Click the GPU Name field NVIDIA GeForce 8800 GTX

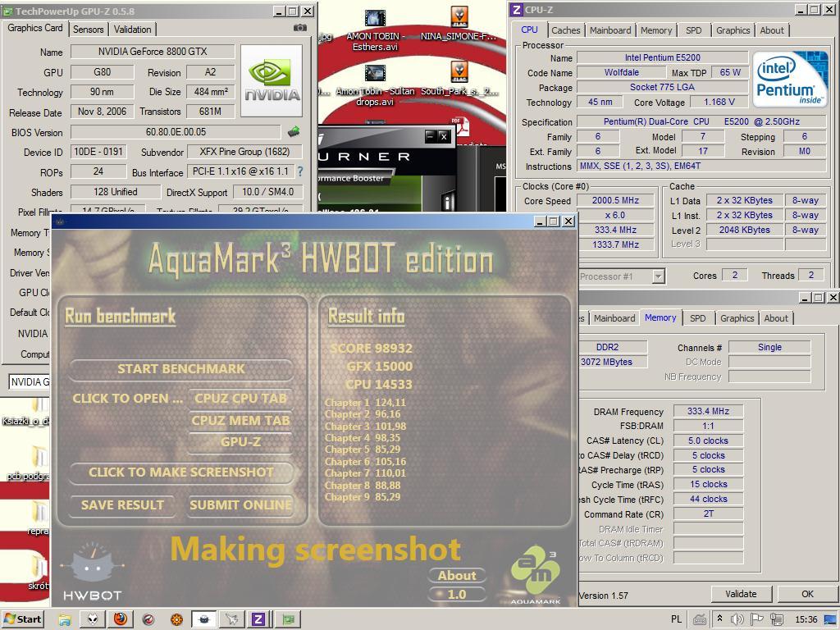pos(153,52)
